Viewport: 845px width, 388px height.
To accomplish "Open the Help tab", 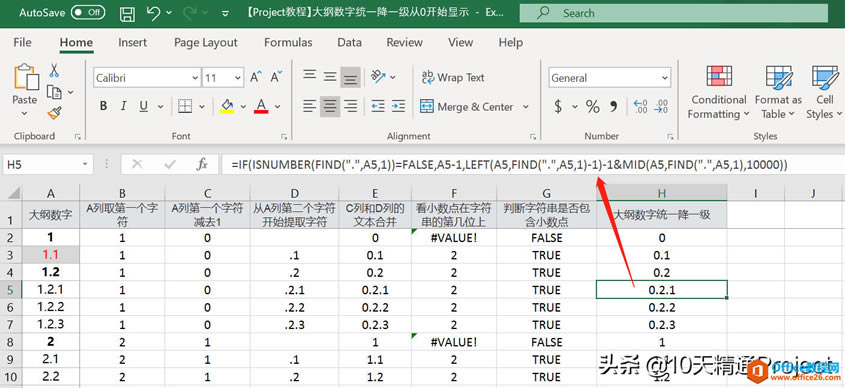I will pyautogui.click(x=510, y=43).
